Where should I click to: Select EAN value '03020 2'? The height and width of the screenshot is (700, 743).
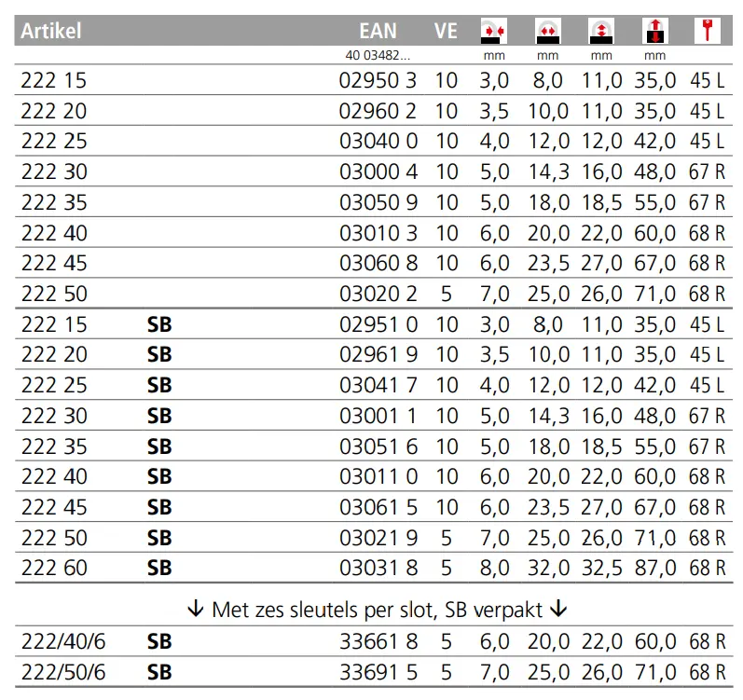[x=378, y=295]
